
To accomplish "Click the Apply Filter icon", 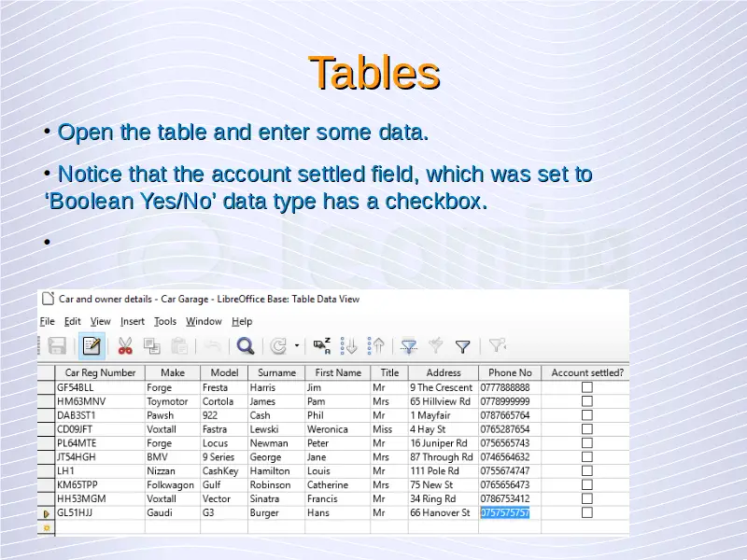I will point(436,345).
